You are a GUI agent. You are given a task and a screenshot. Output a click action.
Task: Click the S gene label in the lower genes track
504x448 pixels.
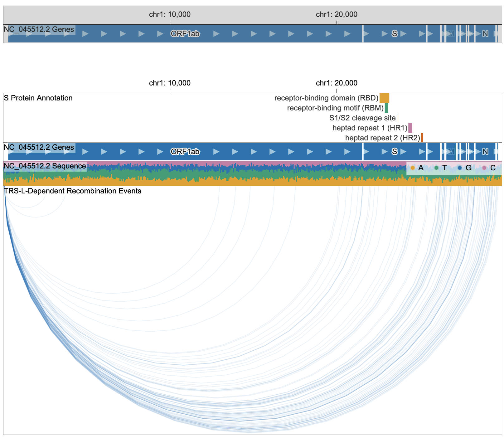pyautogui.click(x=395, y=152)
